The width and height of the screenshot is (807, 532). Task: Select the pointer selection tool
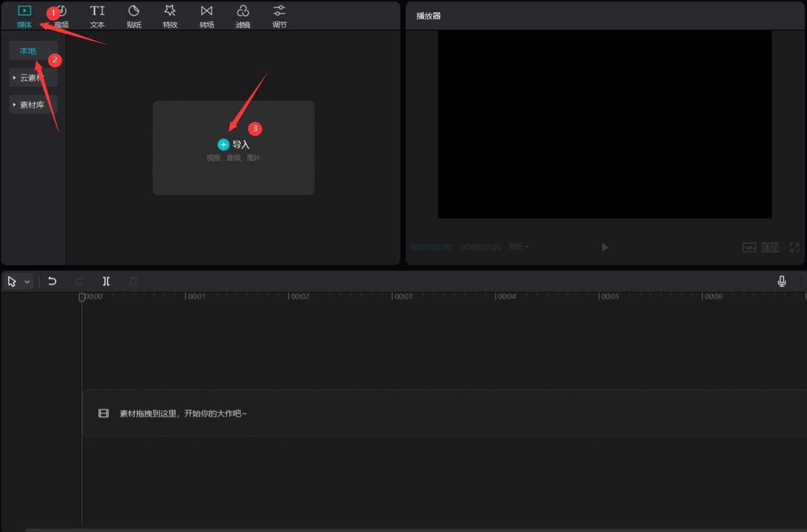click(x=12, y=281)
